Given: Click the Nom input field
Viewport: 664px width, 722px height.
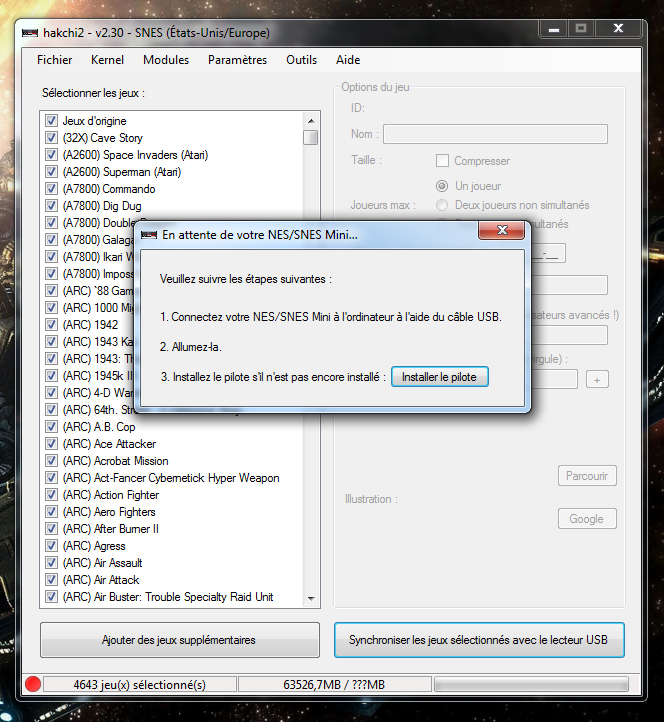Looking at the screenshot, I should [x=495, y=134].
